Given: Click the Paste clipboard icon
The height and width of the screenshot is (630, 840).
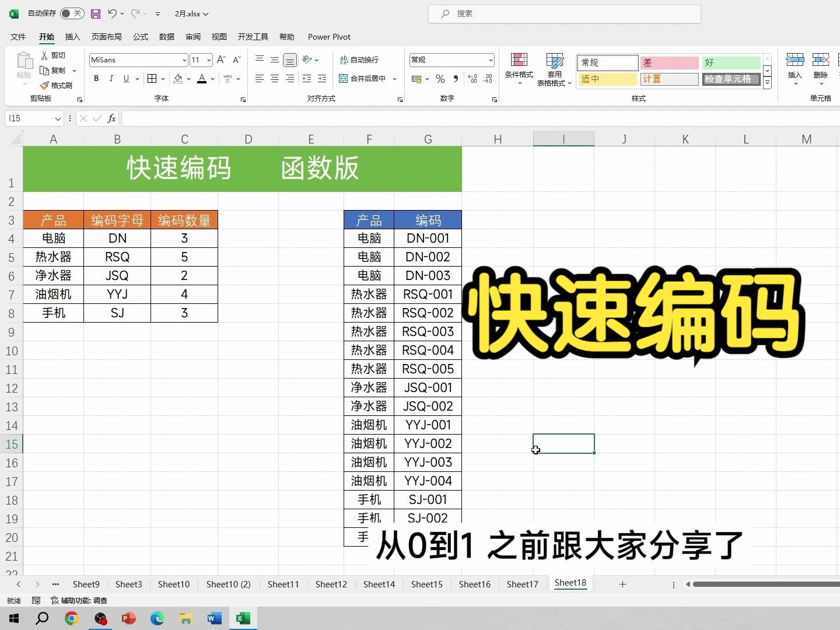Looking at the screenshot, I should coord(24,61).
